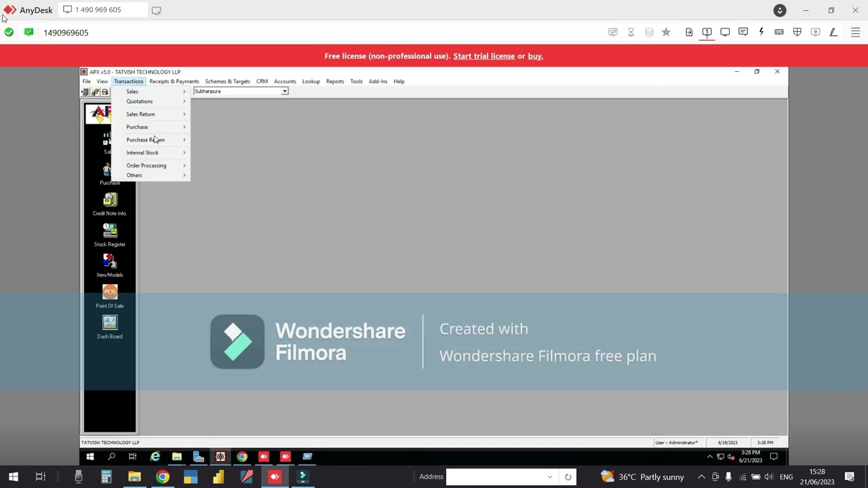Open the View menu
Screen dimensions: 868x488
tap(102, 81)
